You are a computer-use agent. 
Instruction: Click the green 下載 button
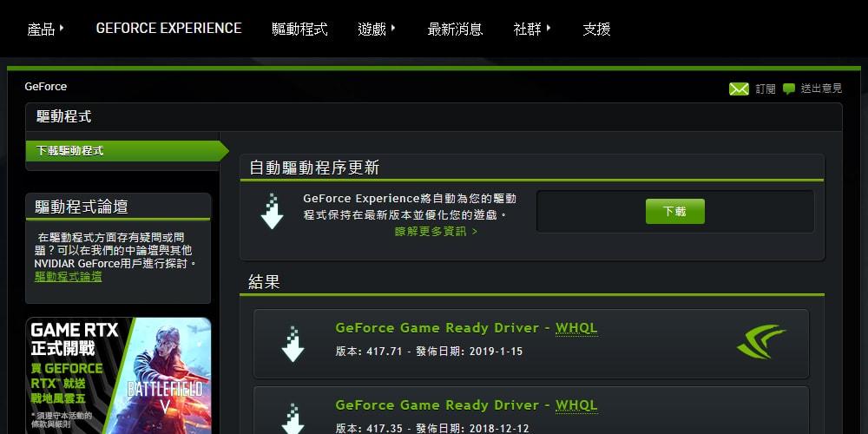(x=674, y=212)
